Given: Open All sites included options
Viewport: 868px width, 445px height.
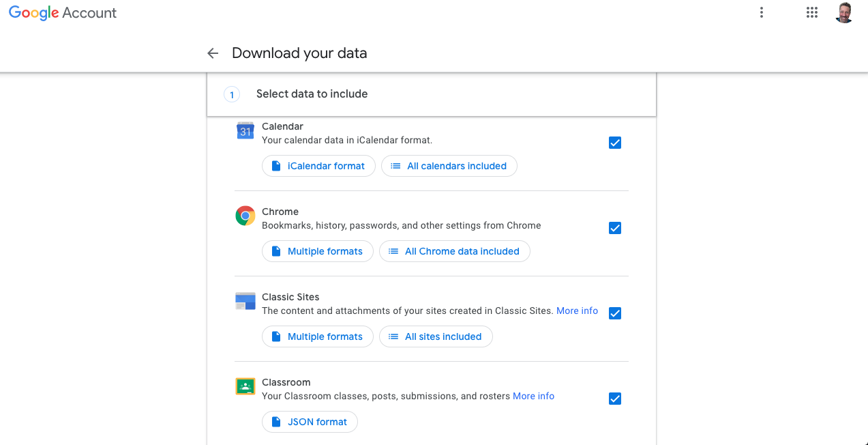Looking at the screenshot, I should (436, 336).
